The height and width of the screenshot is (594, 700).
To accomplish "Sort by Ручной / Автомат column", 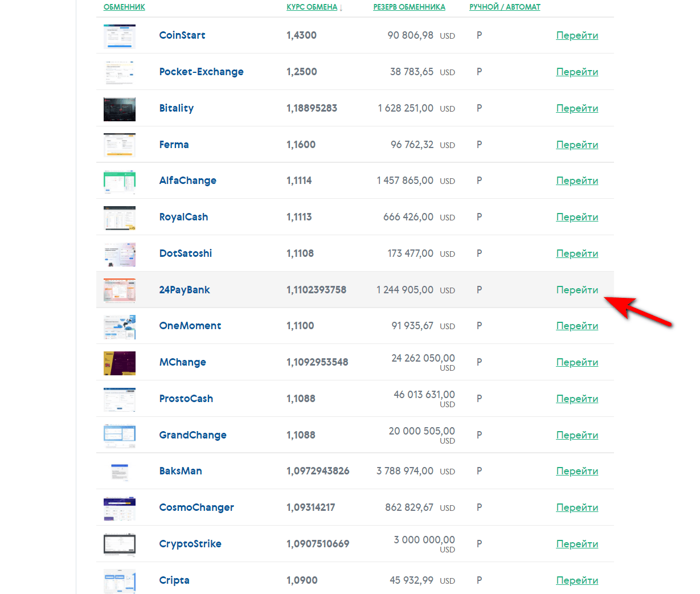I will pyautogui.click(x=505, y=7).
